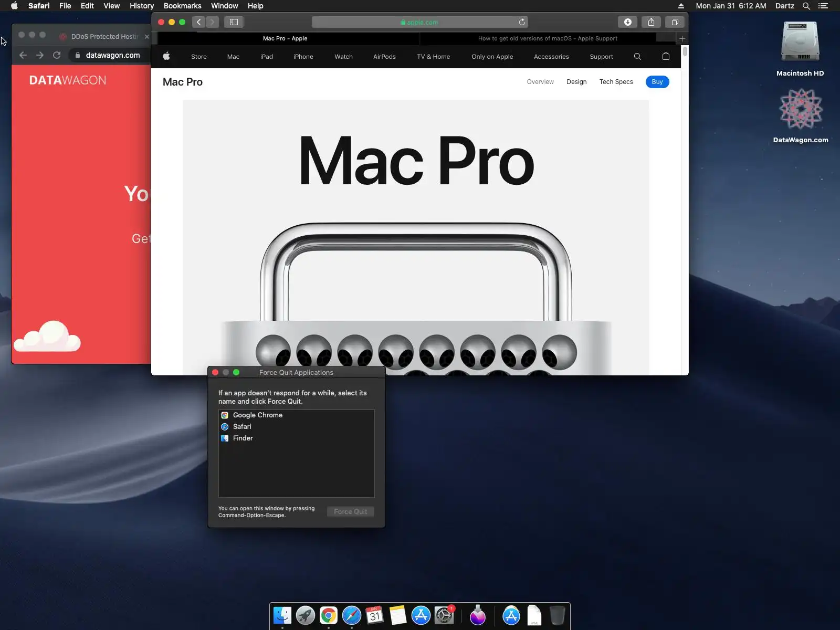
Task: Open the Window menu
Action: click(x=224, y=6)
